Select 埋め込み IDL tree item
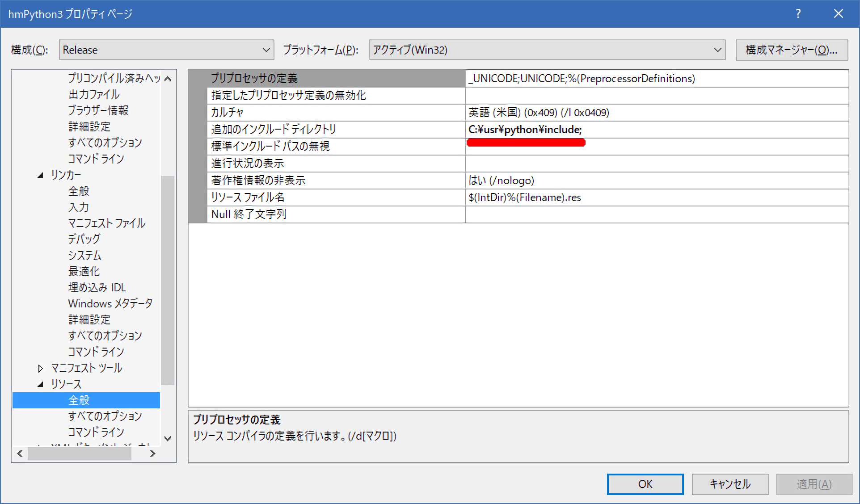 (x=97, y=288)
